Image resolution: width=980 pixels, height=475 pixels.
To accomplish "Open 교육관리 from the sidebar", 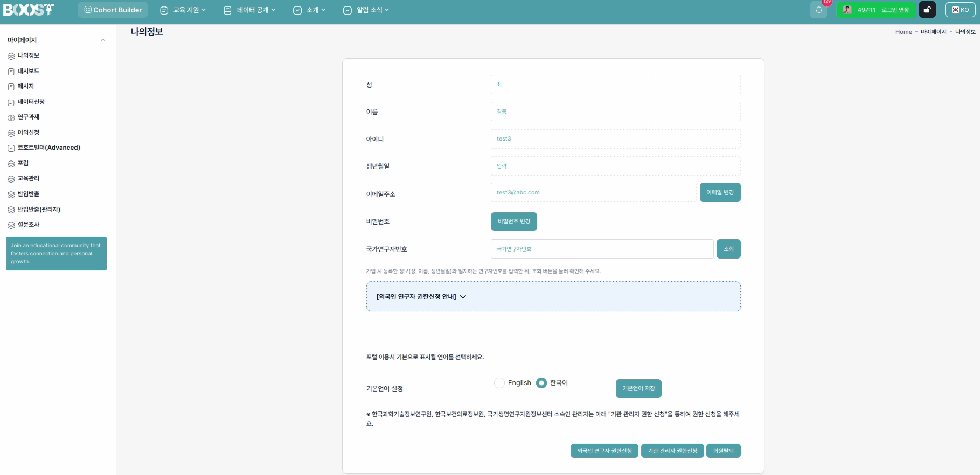I will [x=29, y=178].
